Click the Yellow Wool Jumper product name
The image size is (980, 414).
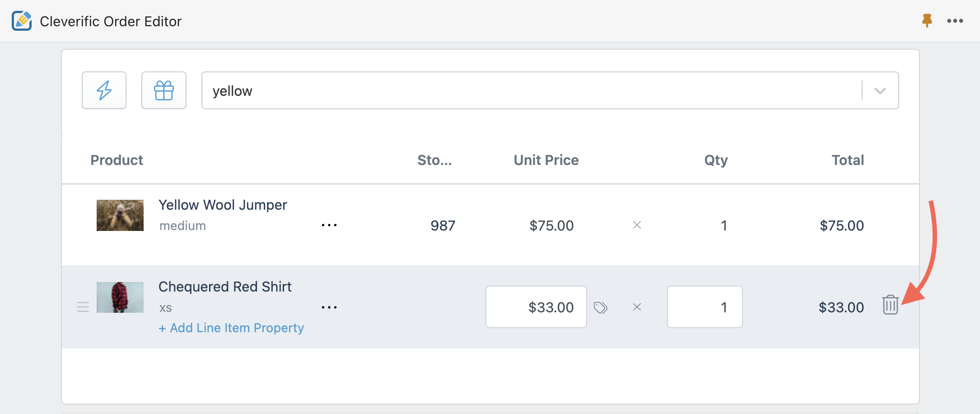(223, 205)
